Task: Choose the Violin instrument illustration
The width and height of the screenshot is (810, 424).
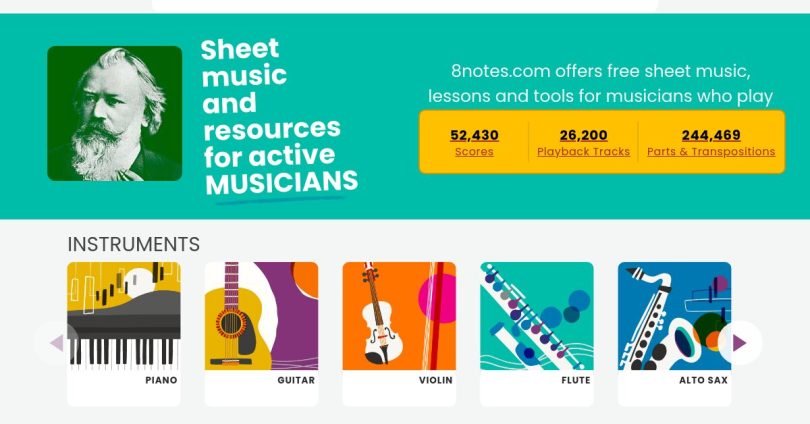Action: [399, 315]
